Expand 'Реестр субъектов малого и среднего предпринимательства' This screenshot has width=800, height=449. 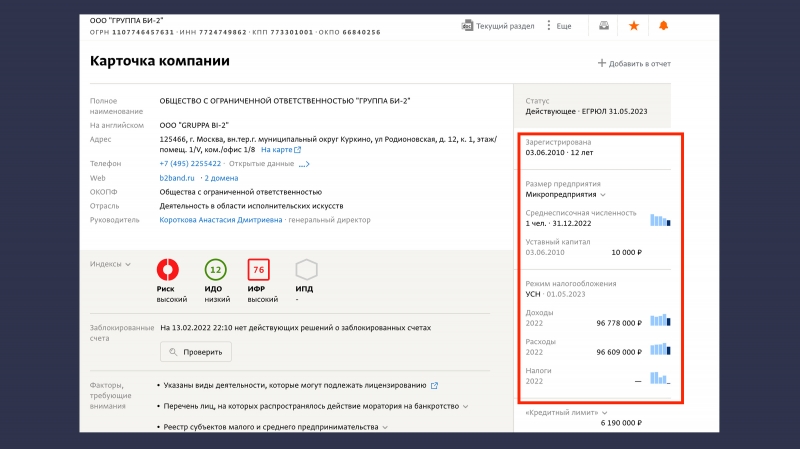coord(385,427)
